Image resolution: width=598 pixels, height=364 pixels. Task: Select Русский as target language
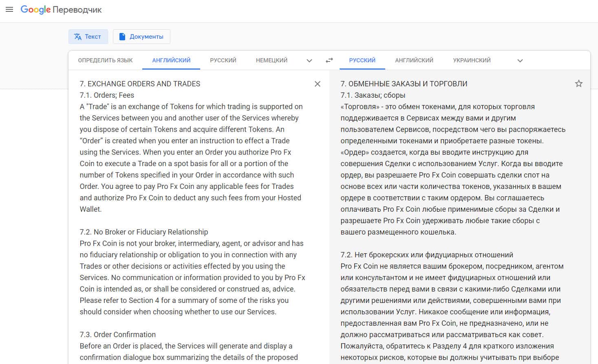click(362, 60)
